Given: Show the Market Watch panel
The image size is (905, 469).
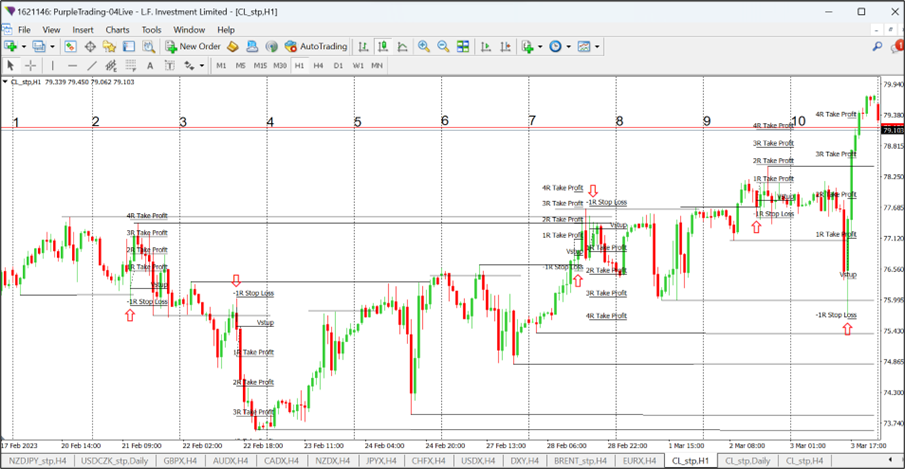Looking at the screenshot, I should 70,46.
